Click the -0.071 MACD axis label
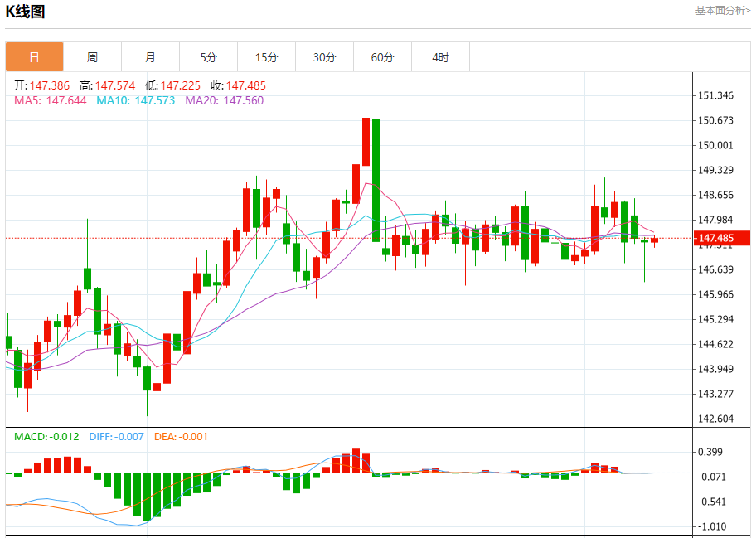Viewport: 756px width, 538px height. click(712, 477)
